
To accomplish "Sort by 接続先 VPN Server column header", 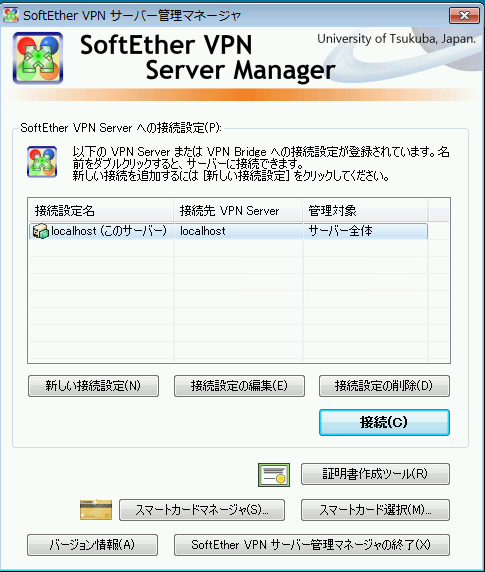I will (x=238, y=210).
